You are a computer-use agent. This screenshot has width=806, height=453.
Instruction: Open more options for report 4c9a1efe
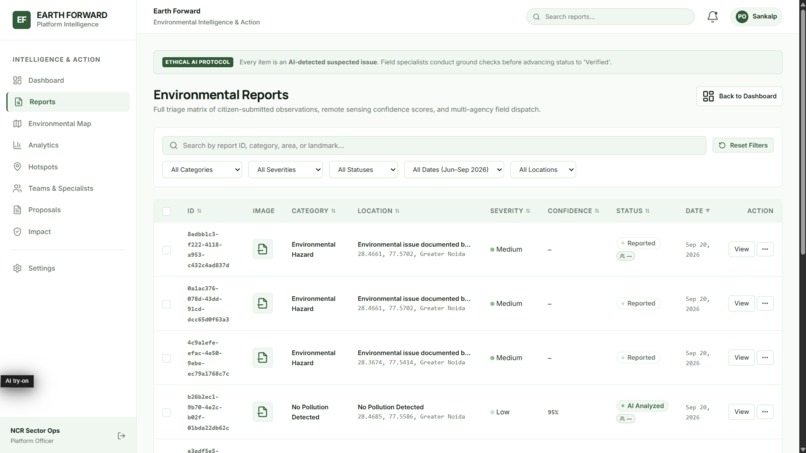(x=765, y=357)
